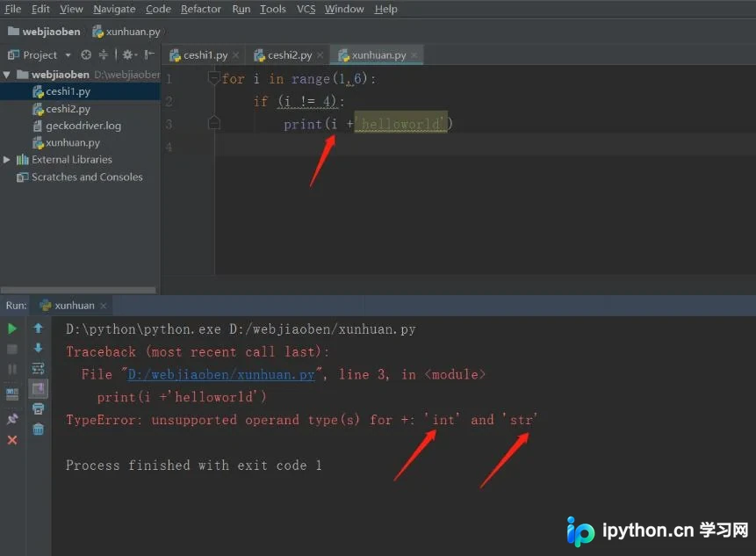Click the xunhuan.py breadcrumb in navigation bar
Image resolution: width=756 pixels, height=556 pixels.
click(x=126, y=32)
